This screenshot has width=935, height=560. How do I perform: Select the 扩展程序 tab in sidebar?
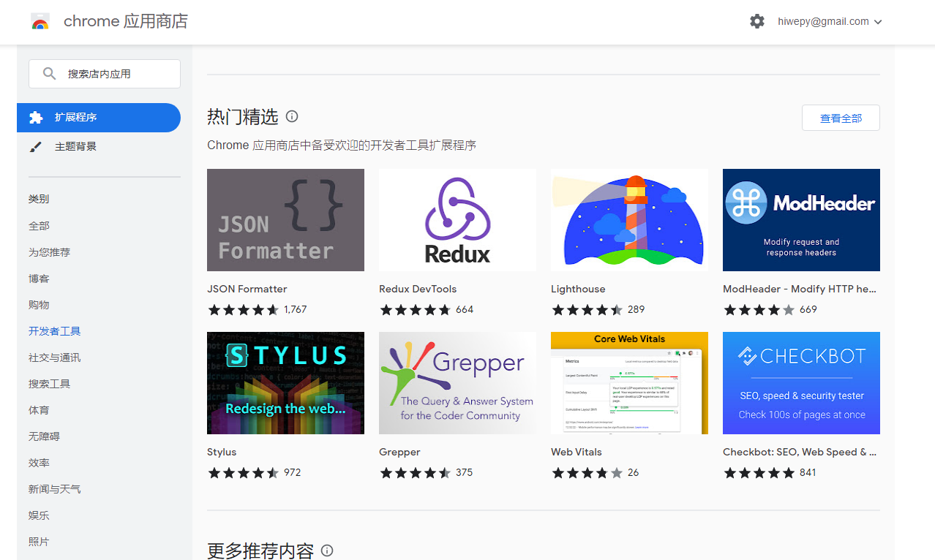pyautogui.click(x=99, y=118)
